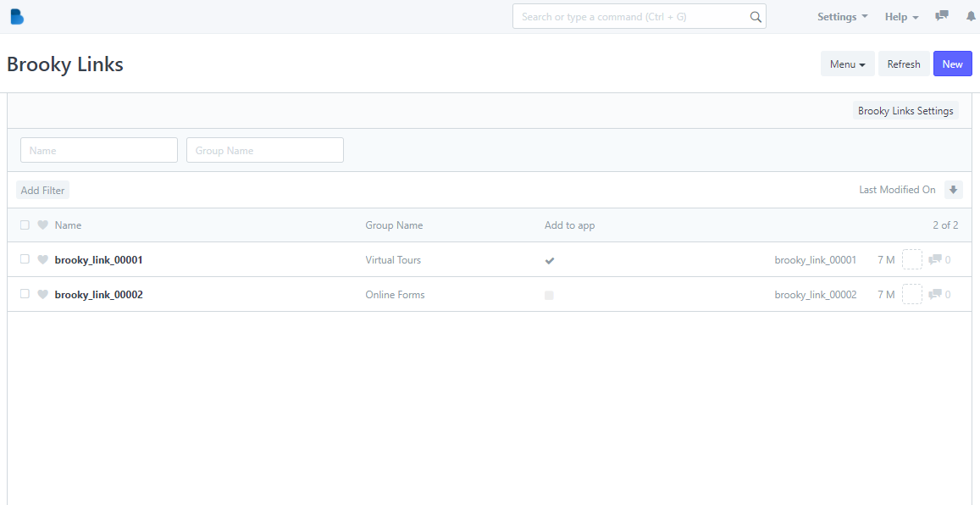Click the Group Name filter field
Image resolution: width=980 pixels, height=505 pixels.
(265, 150)
